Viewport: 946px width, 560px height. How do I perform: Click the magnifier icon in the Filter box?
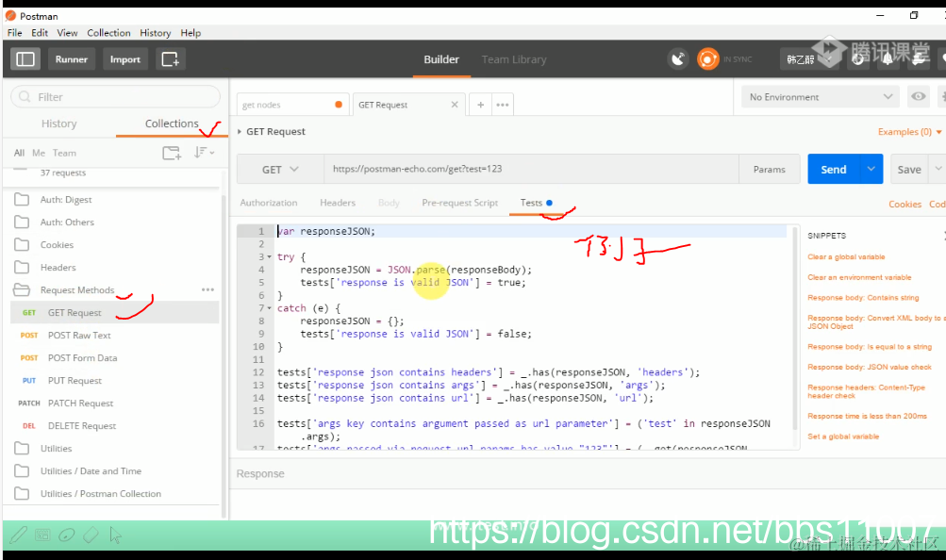(x=25, y=96)
